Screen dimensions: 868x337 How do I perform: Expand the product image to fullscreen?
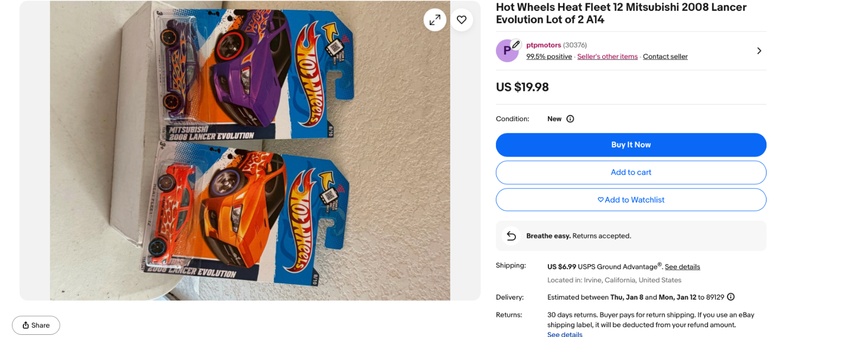pyautogui.click(x=435, y=20)
